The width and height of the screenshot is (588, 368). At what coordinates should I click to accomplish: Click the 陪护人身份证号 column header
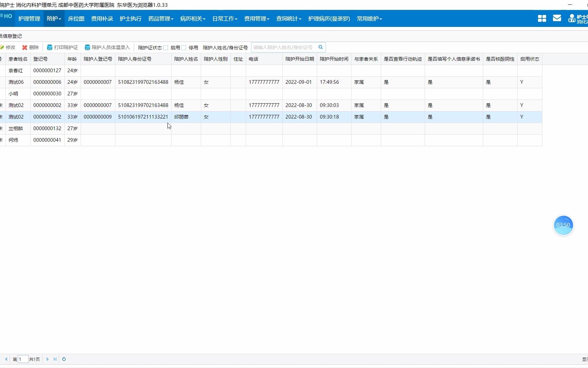[x=143, y=59]
